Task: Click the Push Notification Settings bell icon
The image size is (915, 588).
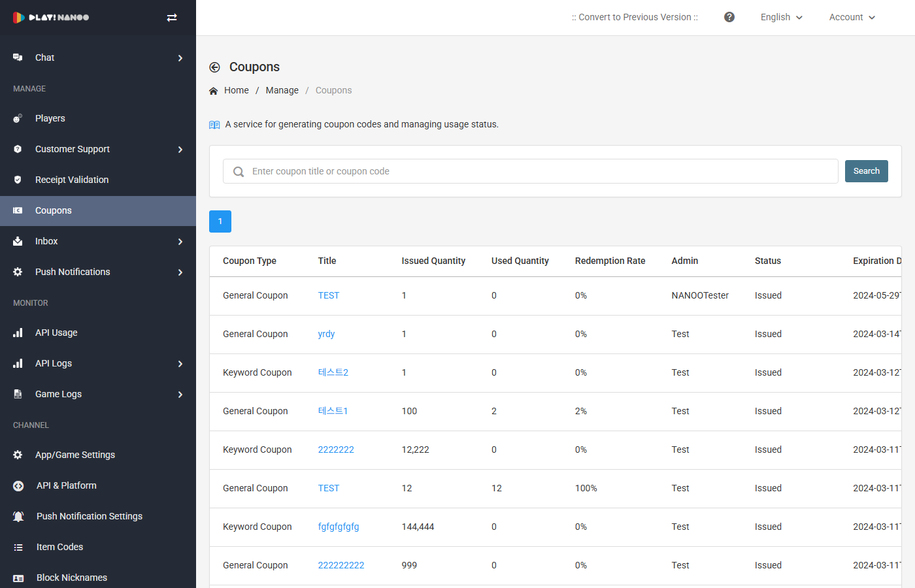Action: (18, 516)
